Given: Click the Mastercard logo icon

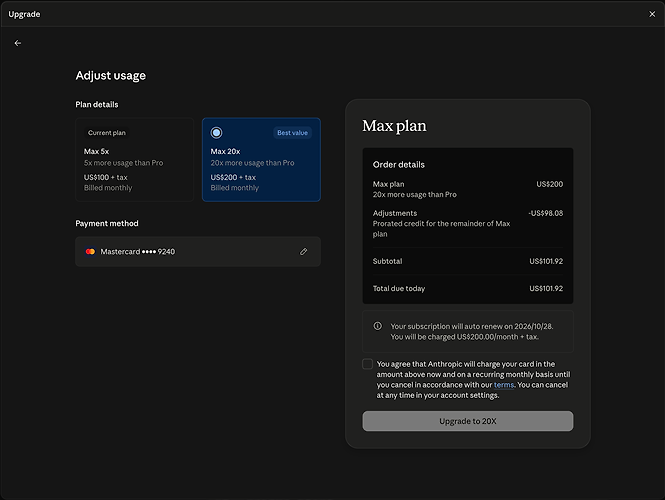Looking at the screenshot, I should pyautogui.click(x=90, y=251).
